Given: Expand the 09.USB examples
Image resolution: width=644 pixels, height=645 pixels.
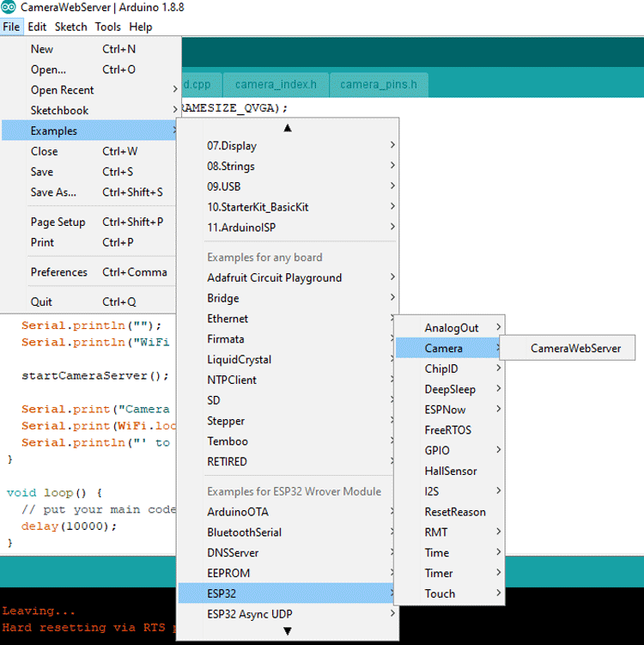Looking at the screenshot, I should tap(288, 186).
